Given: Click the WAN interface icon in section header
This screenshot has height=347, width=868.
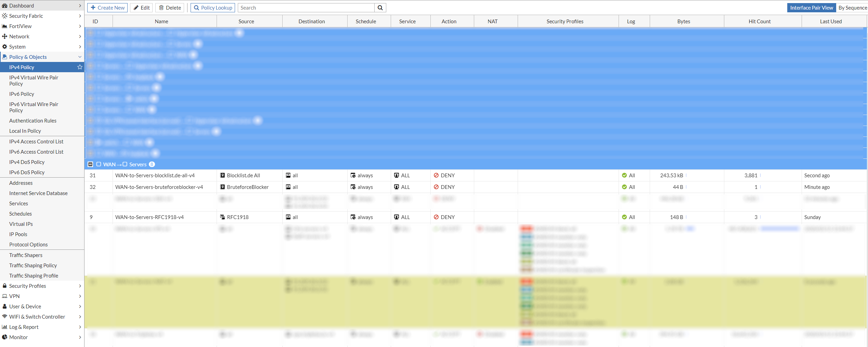Looking at the screenshot, I should coord(99,165).
